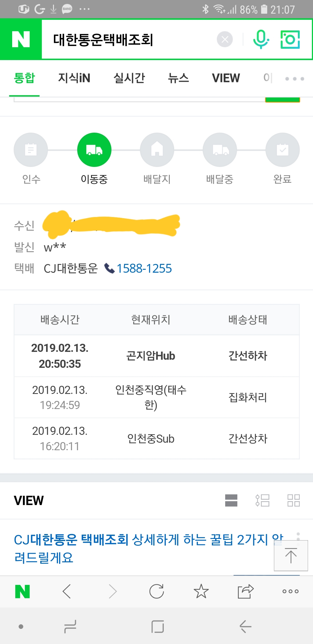Clear the search text with X button
Screen dimensions: 313x644
click(x=225, y=39)
